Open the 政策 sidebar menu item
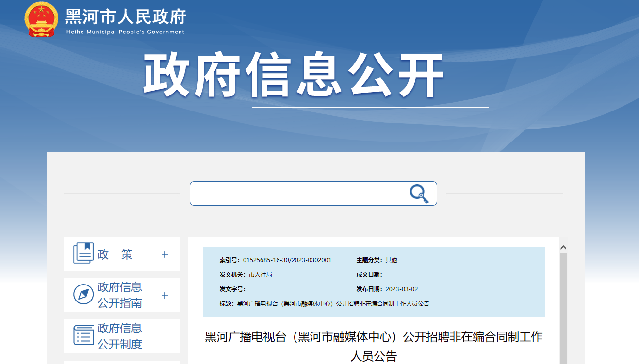This screenshot has height=364, width=639. (x=115, y=254)
